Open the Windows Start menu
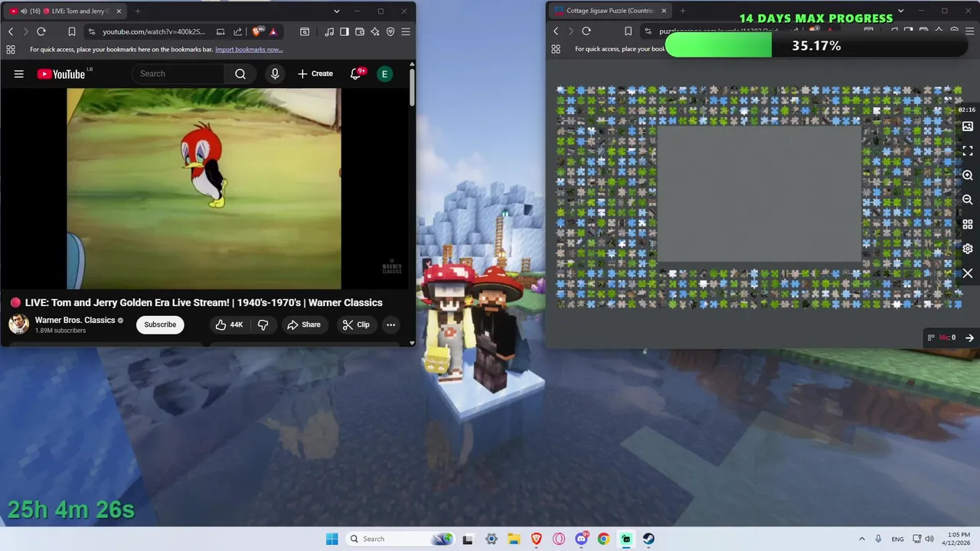This screenshot has height=551, width=980. click(332, 539)
